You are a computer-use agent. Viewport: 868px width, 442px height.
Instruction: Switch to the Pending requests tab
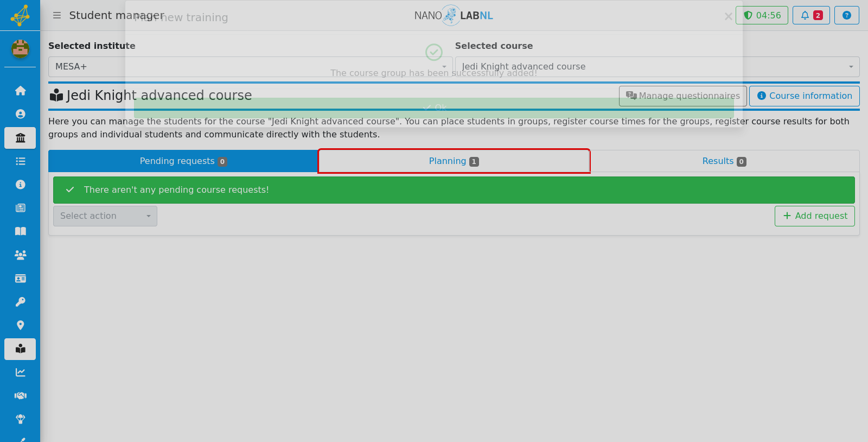[183, 161]
